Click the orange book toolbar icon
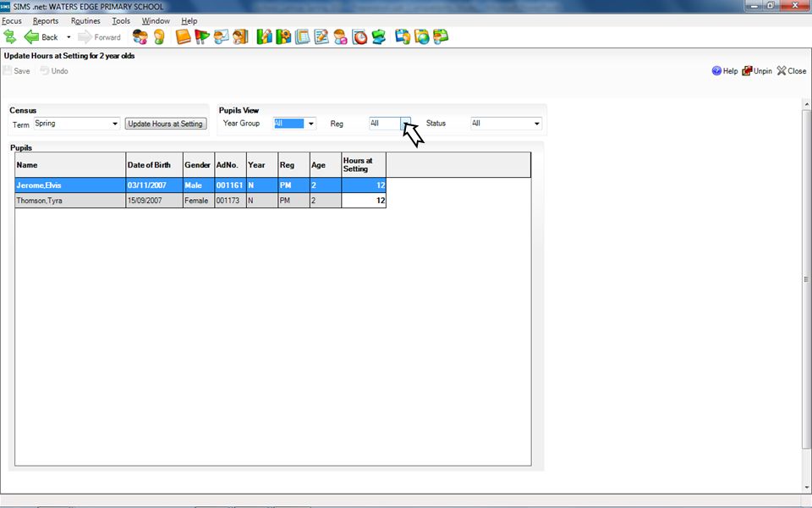 [x=183, y=36]
